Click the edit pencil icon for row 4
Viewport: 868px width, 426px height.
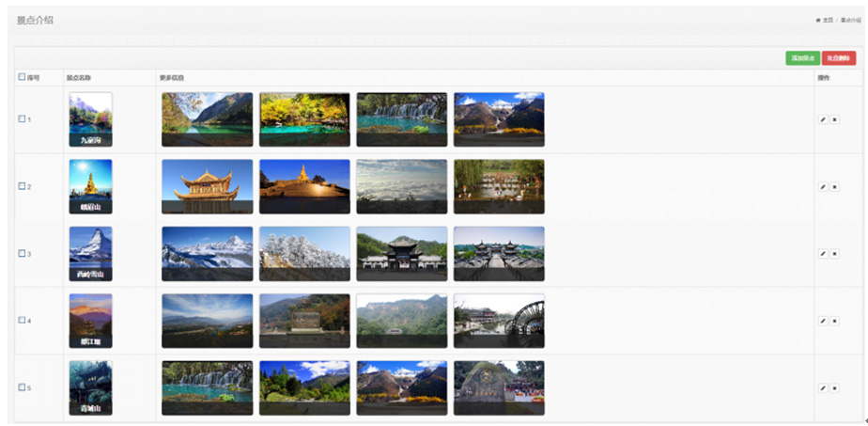point(823,321)
